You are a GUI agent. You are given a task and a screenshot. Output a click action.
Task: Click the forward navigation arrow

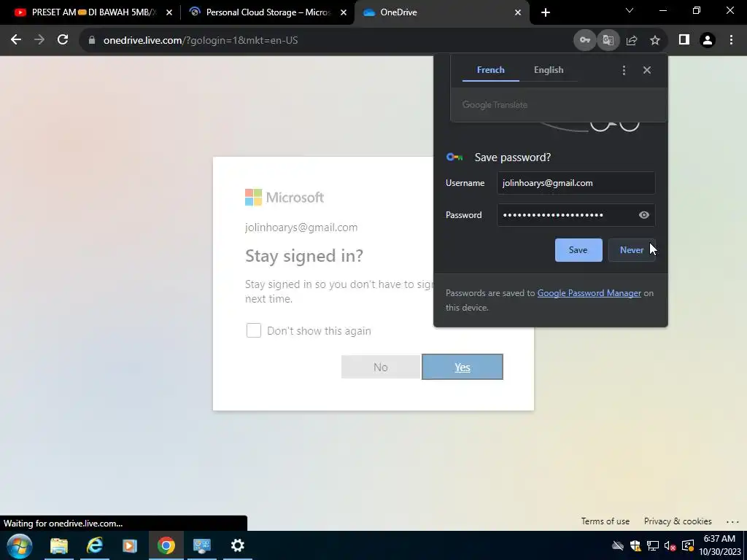39,40
